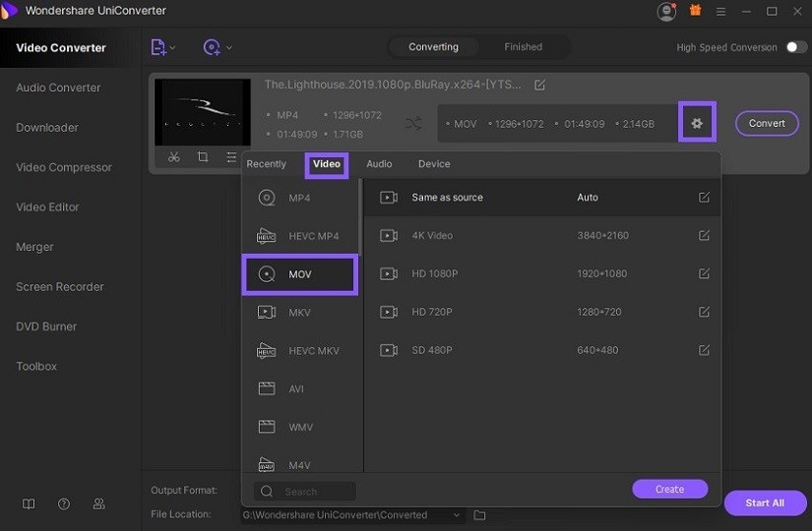
Task: Open File Location path dropdown
Action: 457,515
